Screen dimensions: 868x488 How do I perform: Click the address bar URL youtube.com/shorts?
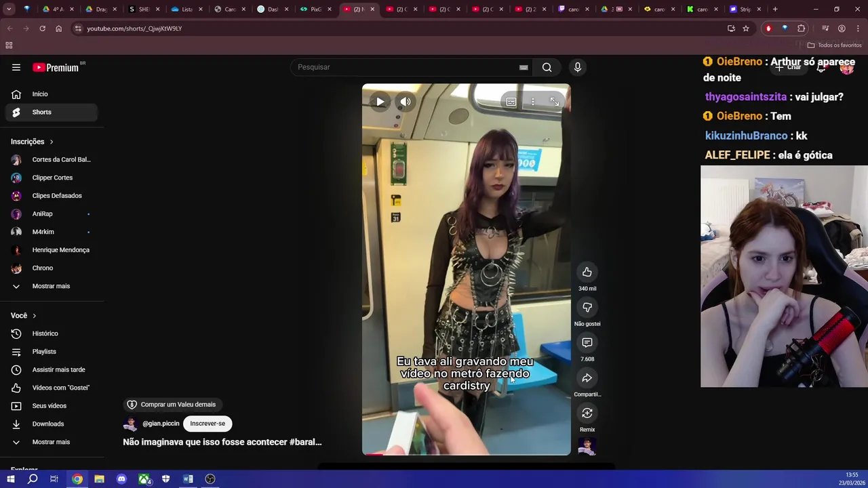point(134,28)
